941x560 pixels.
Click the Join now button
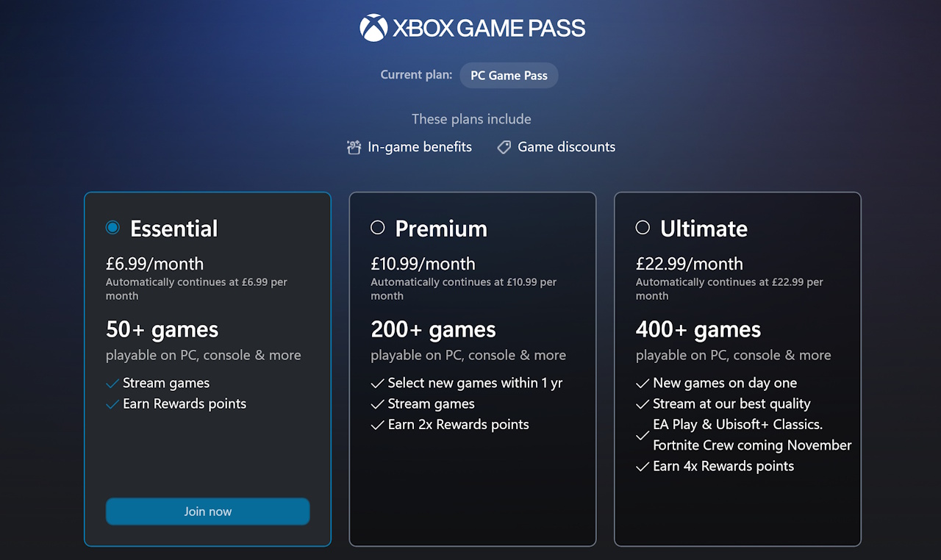click(207, 511)
